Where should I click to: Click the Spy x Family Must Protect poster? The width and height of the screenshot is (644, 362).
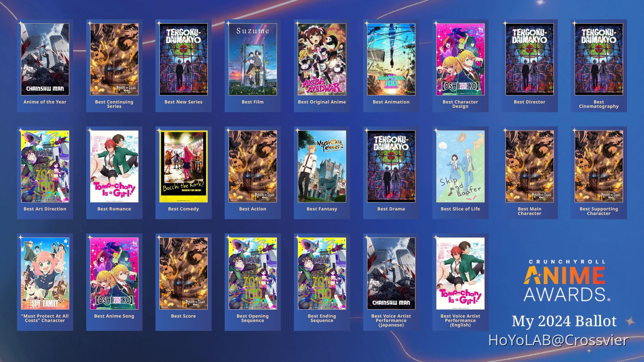point(45,274)
